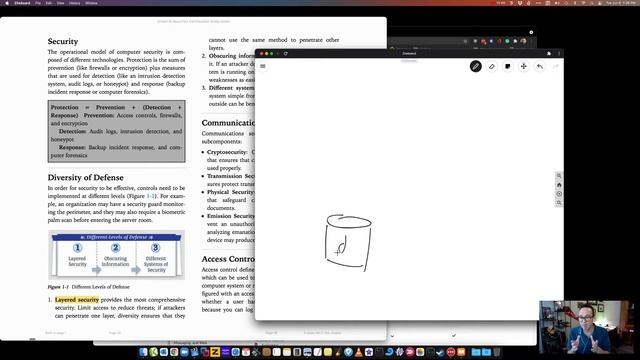Click the 'Security' heading in the book

[62, 41]
